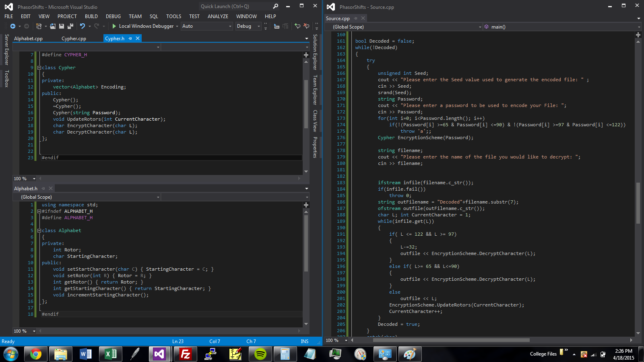Click the Navigate Backward arrow icon
Image resolution: width=644 pixels, height=362 pixels.
pos(13,26)
